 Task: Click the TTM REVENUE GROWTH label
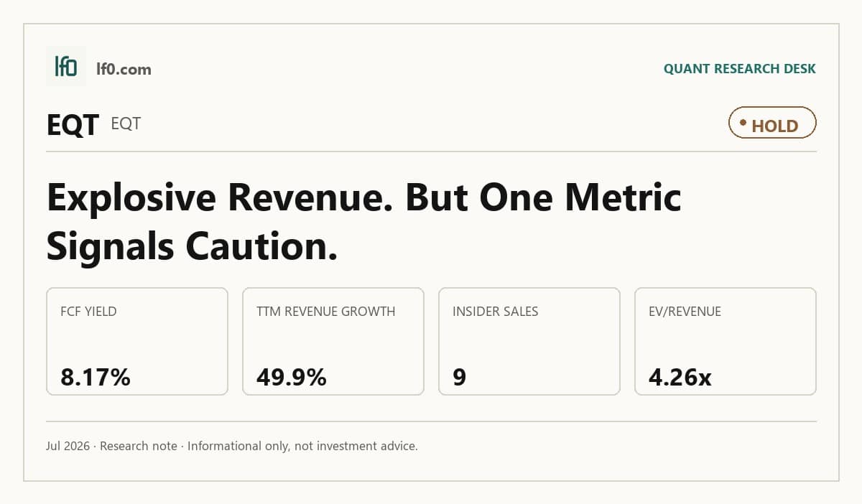(326, 312)
